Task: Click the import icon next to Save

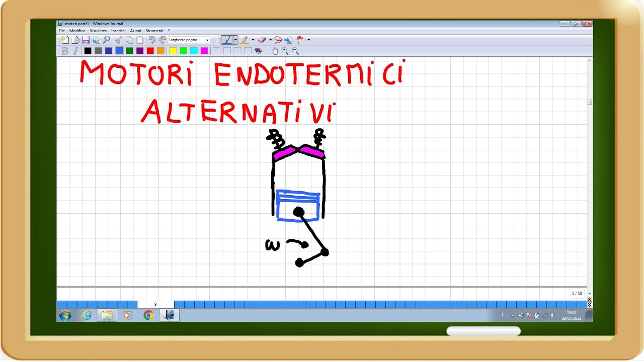Action: click(x=96, y=40)
